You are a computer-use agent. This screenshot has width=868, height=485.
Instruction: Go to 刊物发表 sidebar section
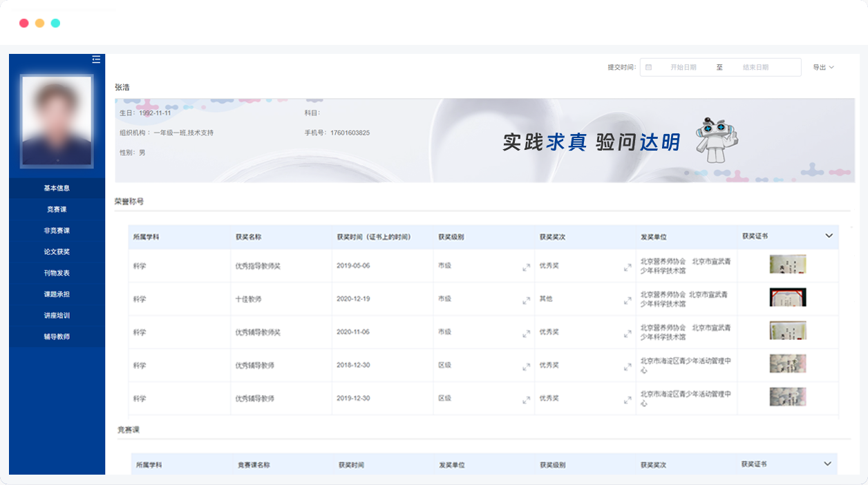pos(57,273)
